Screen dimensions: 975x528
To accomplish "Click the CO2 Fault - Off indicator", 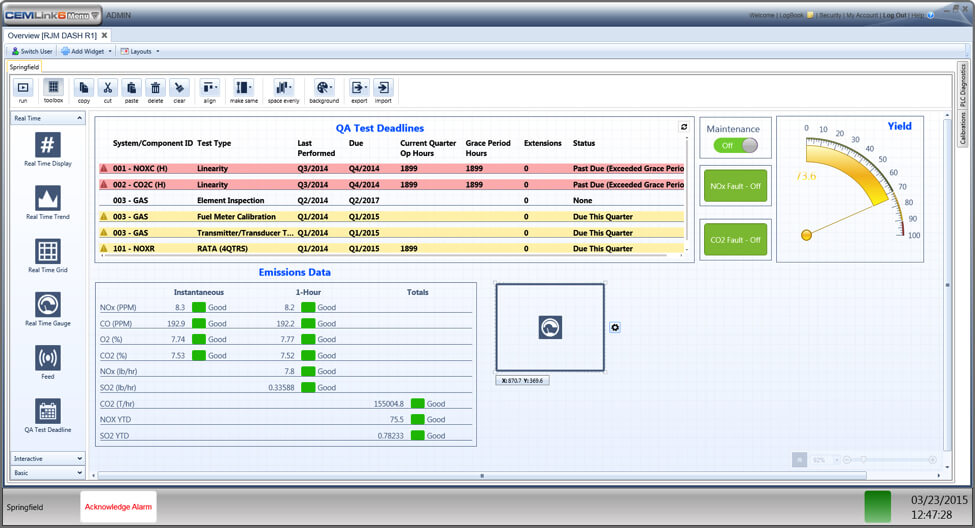I will (736, 239).
